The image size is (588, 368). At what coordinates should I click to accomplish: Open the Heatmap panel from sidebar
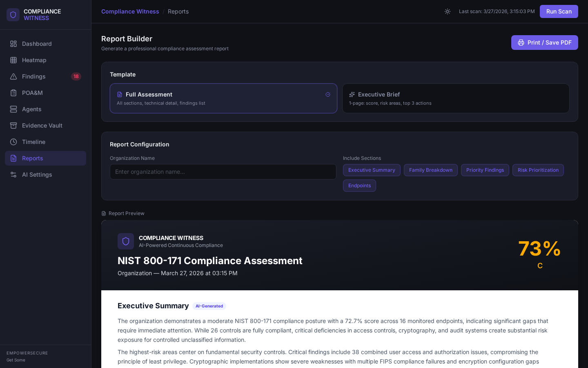[x=34, y=60]
